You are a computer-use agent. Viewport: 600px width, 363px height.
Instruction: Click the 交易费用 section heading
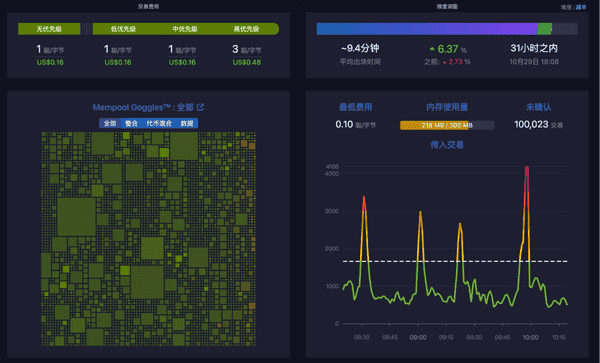(x=148, y=7)
